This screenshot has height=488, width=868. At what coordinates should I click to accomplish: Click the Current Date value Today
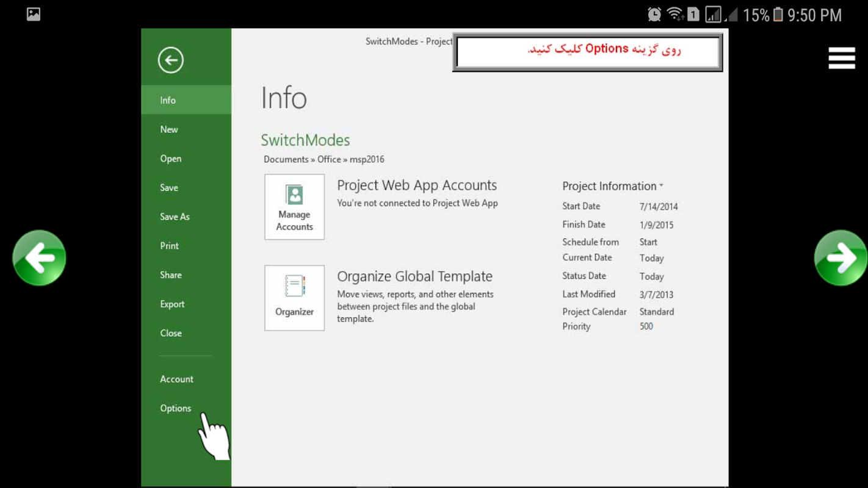(x=651, y=258)
